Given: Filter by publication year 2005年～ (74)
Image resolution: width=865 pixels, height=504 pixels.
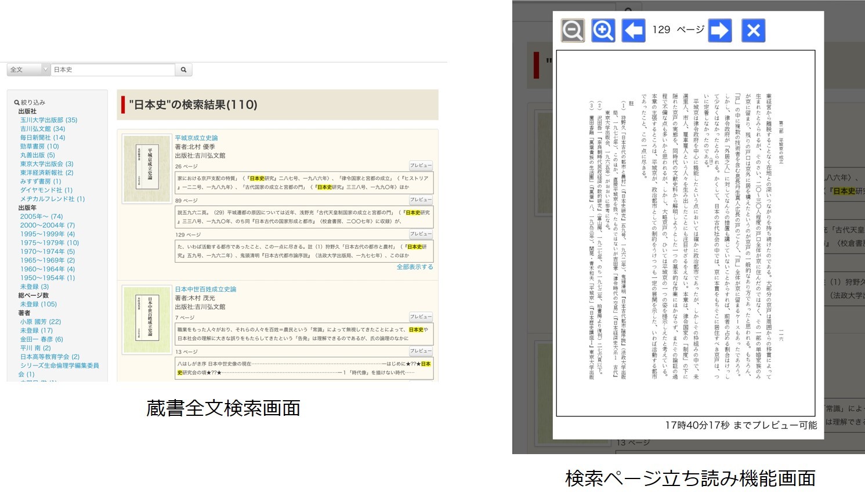Looking at the screenshot, I should (x=42, y=216).
